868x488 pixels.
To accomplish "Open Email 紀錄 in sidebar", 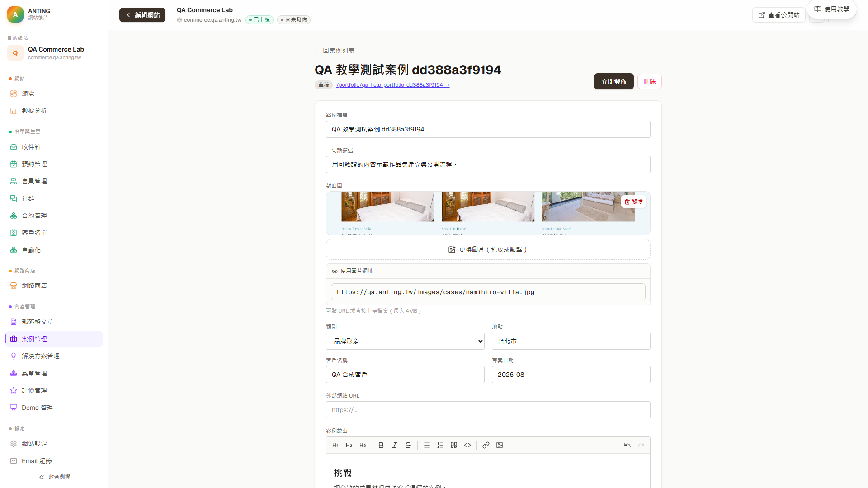I will [x=54, y=461].
